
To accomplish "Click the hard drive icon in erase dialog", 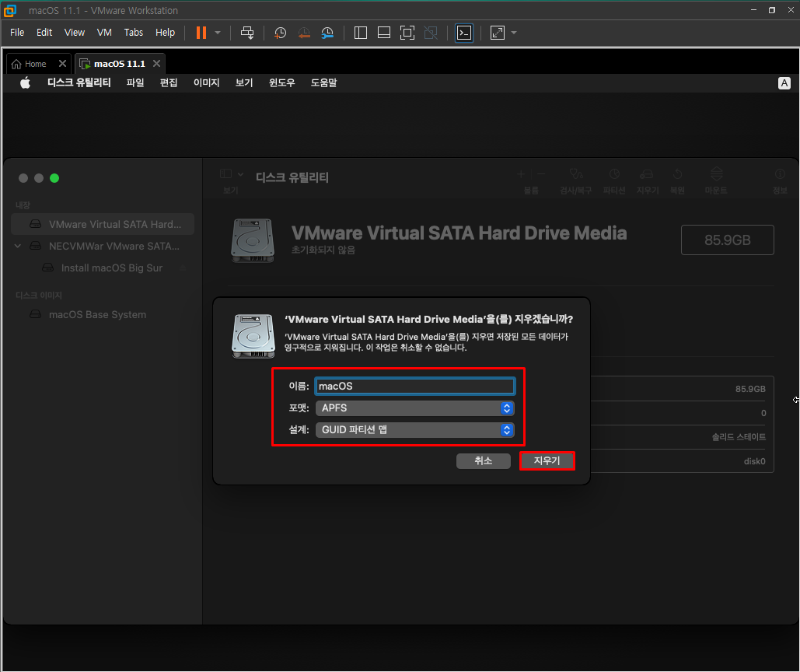I will coord(253,336).
